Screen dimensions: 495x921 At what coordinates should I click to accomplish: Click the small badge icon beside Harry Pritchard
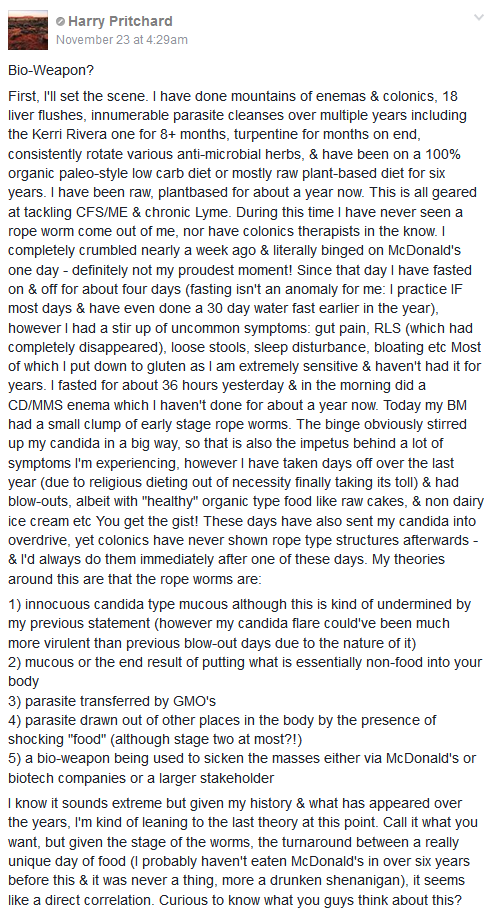pyautogui.click(x=60, y=22)
